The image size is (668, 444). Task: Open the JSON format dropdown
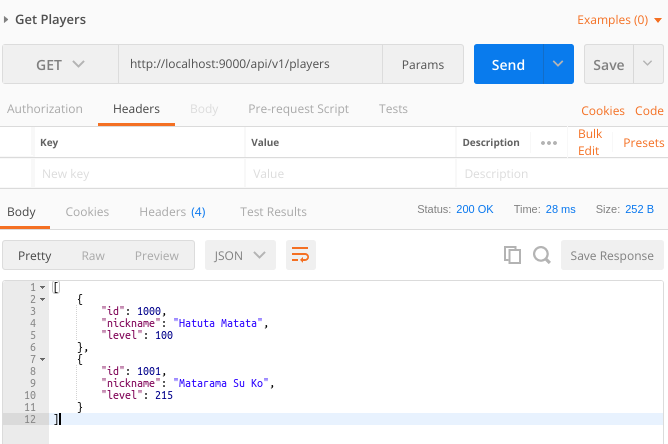click(x=240, y=255)
